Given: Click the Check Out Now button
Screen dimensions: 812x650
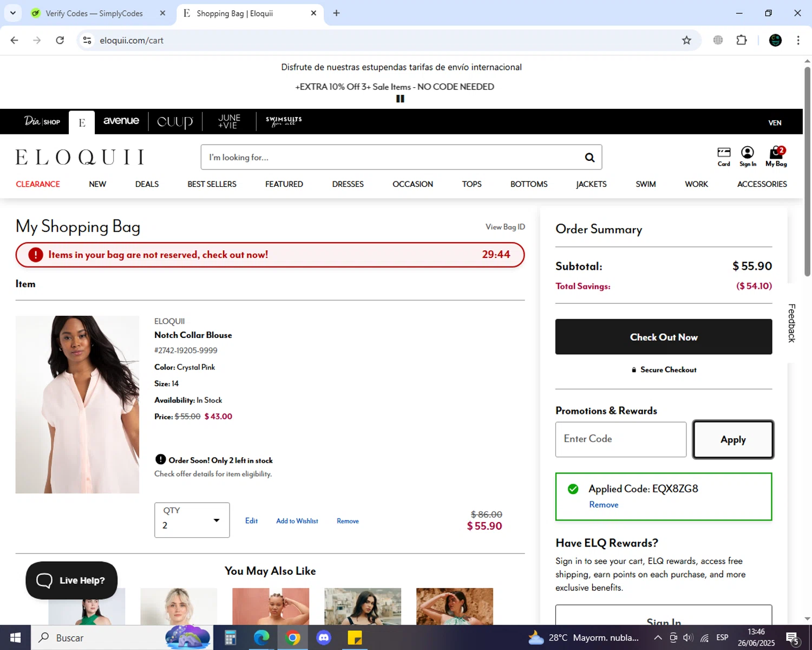Looking at the screenshot, I should coord(664,337).
